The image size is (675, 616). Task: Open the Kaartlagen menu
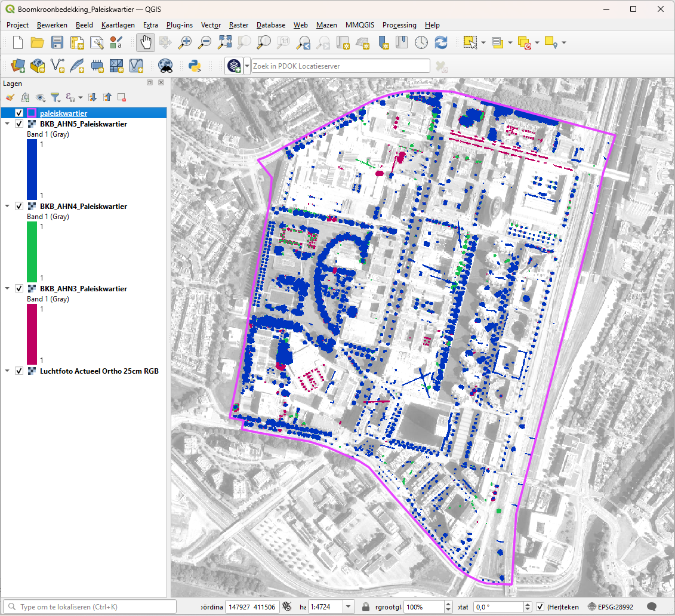point(118,25)
